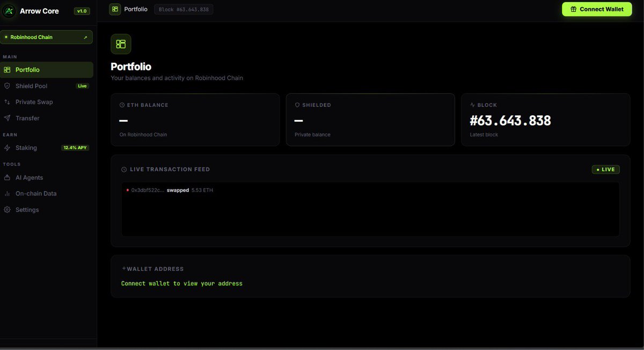Click the Settings gear icon

point(8,210)
